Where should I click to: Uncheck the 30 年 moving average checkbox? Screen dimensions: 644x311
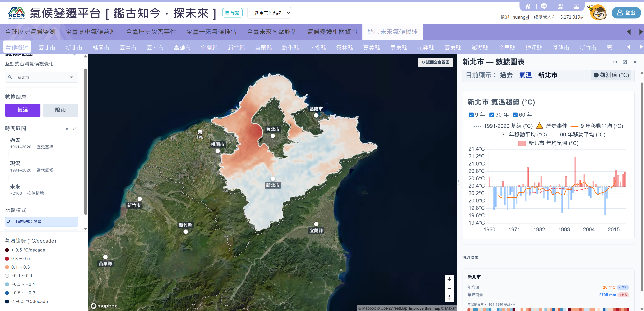coord(492,115)
